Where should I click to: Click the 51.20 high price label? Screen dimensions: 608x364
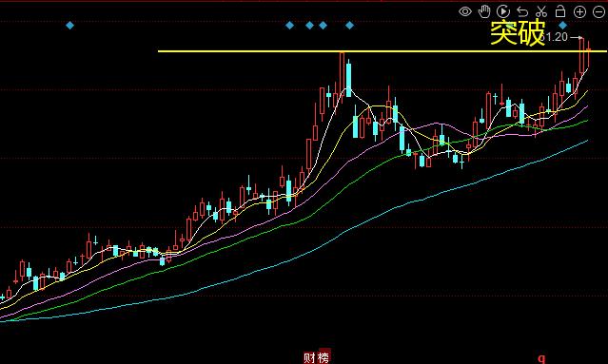pyautogui.click(x=555, y=37)
